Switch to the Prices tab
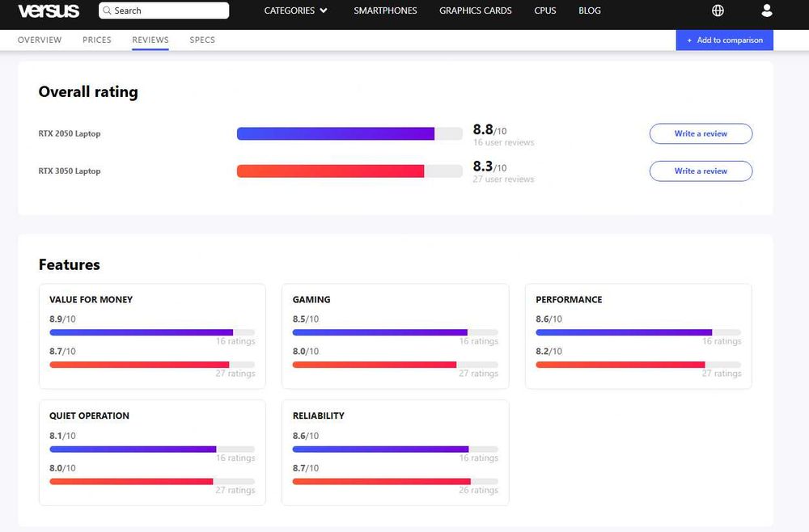Viewport: 809px width, 532px height. [97, 40]
